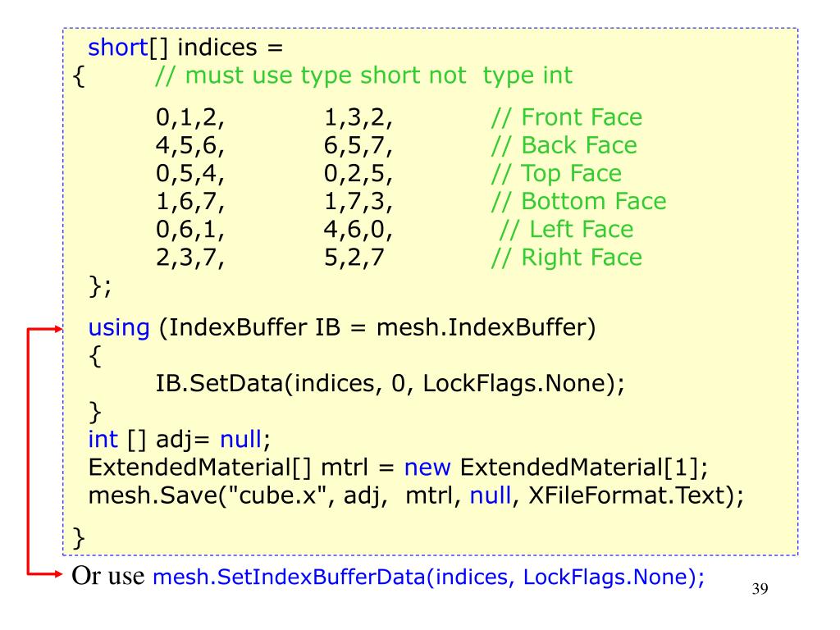The width and height of the screenshot is (840, 630).
Task: Click the index triple '1,6,7,'
Action: 190,202
